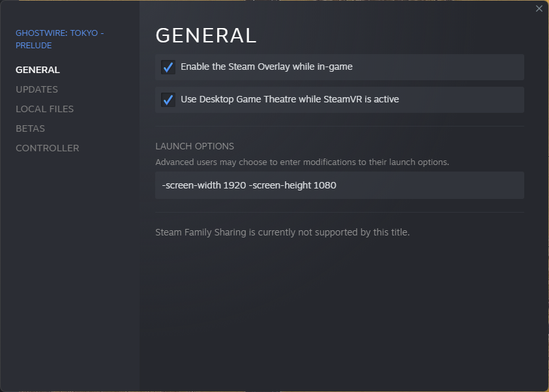549x392 pixels.
Task: Open the Local Files tab
Action: [x=44, y=109]
